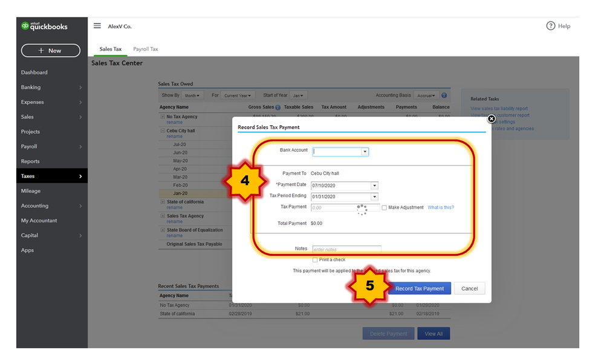Click the New button
Image resolution: width=604 pixels, height=364 pixels.
point(50,50)
